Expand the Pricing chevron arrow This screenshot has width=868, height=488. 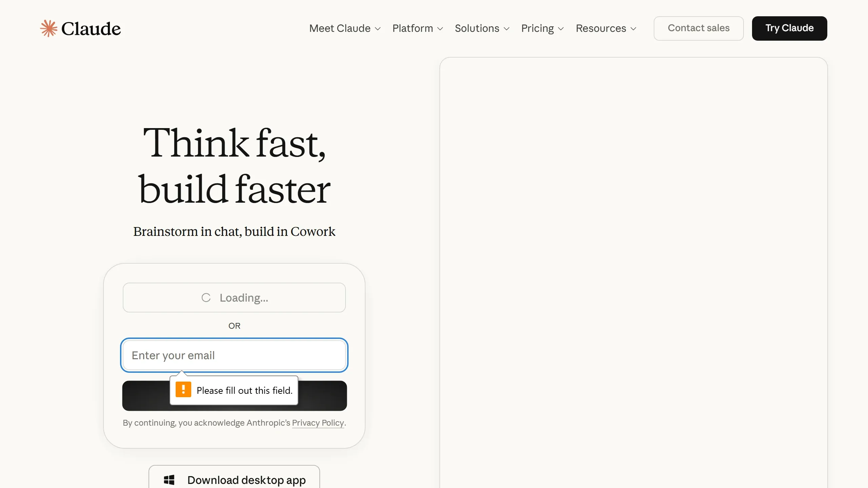[561, 29]
